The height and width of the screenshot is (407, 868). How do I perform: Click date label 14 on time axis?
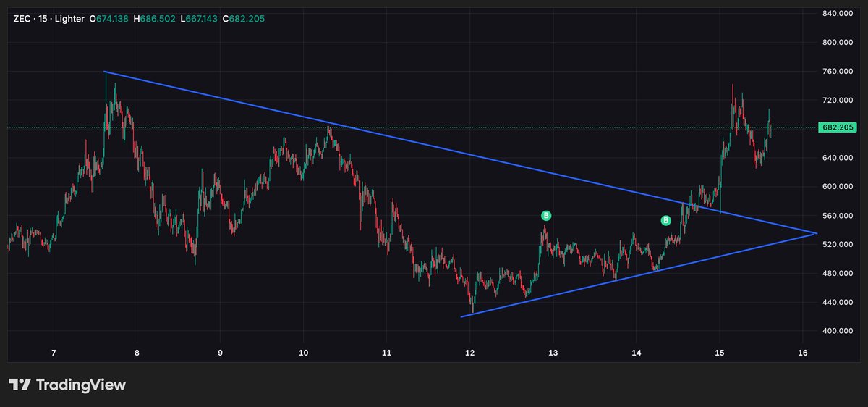[x=637, y=353]
